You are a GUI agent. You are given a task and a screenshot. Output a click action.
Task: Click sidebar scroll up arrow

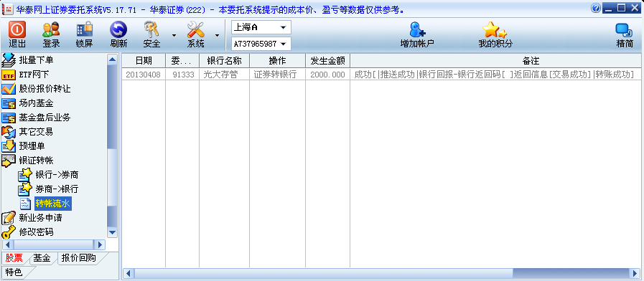(x=112, y=59)
